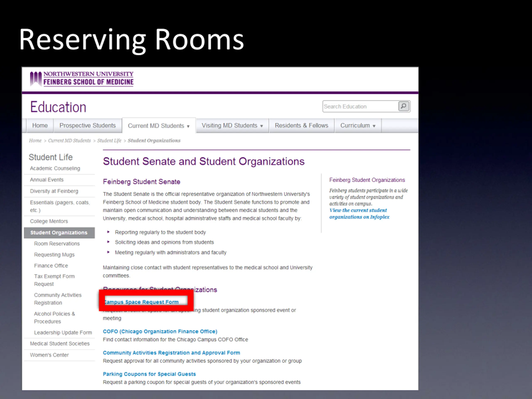Open Community Activities Registration and Approval Form link
This screenshot has width=532, height=399.
pos(171,353)
